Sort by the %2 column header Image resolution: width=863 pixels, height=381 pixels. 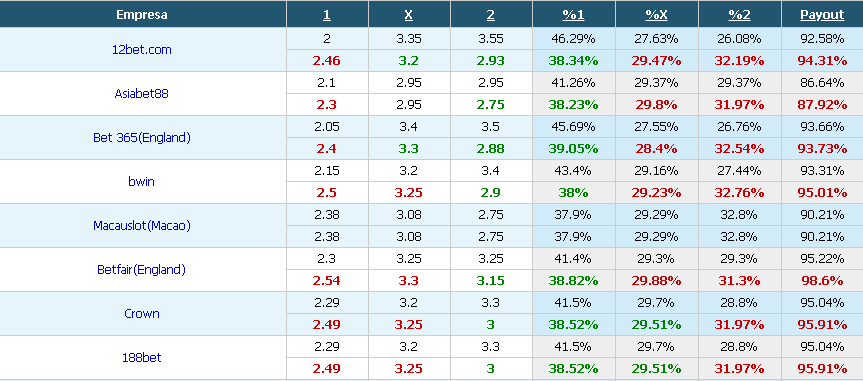point(739,15)
